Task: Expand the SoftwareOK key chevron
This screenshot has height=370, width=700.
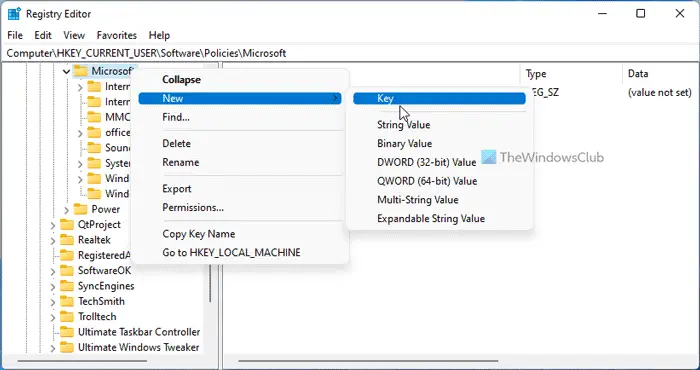Action: (53, 271)
